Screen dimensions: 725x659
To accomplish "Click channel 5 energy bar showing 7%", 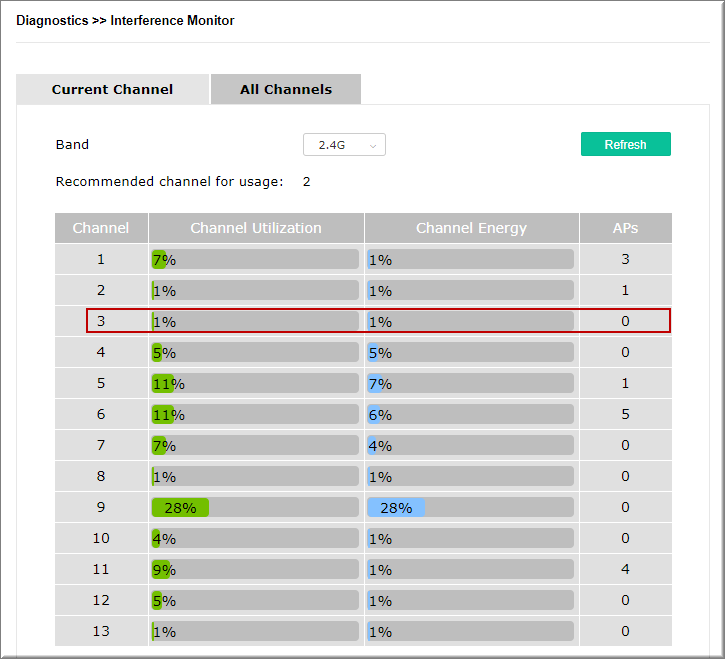I will click(471, 383).
